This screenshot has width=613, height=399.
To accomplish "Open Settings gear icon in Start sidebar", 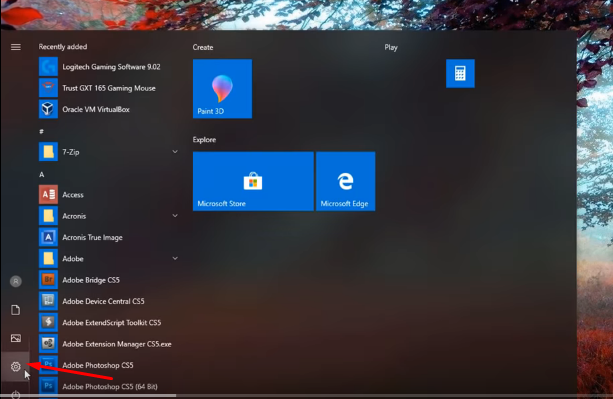I will pos(16,367).
